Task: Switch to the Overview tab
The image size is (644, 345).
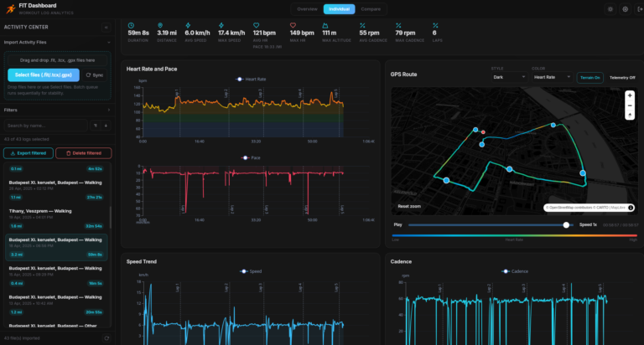Action: pyautogui.click(x=307, y=9)
